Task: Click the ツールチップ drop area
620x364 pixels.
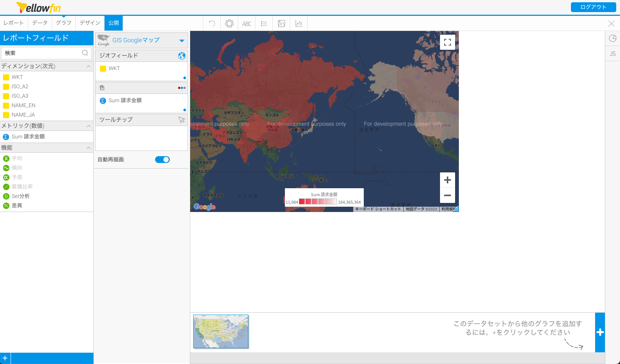Action: point(142,138)
